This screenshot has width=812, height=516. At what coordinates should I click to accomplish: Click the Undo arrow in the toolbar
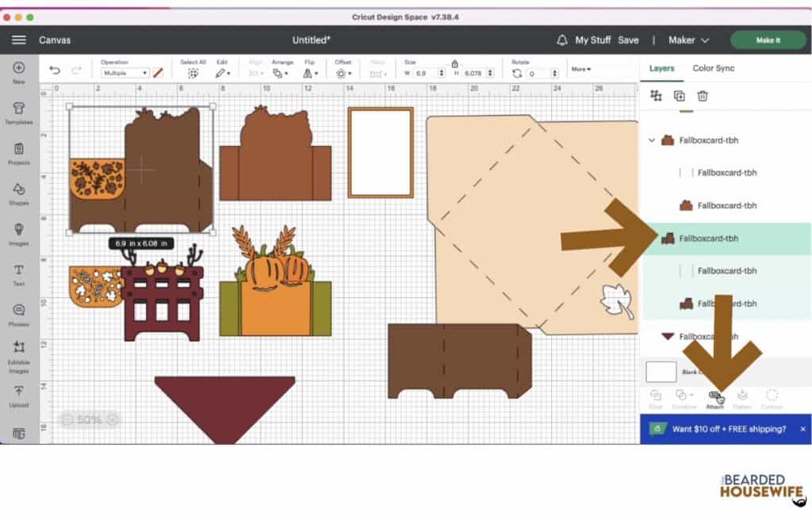pyautogui.click(x=54, y=71)
